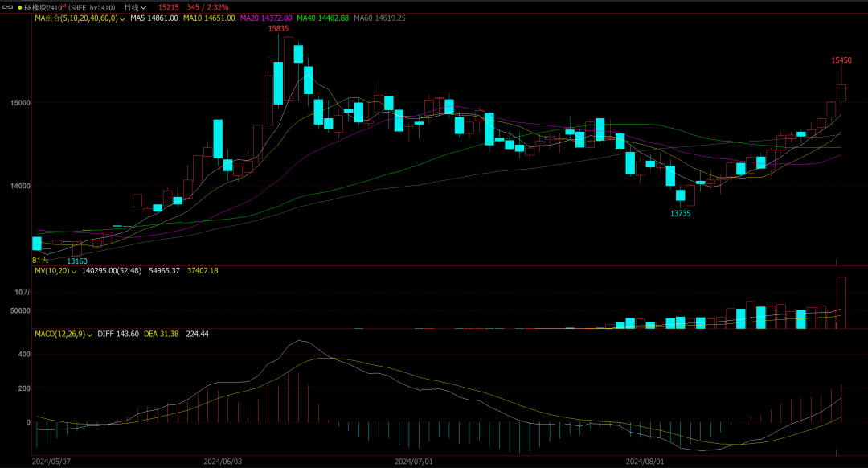
Task: Click the 14000 price axis label
Action: 20,186
